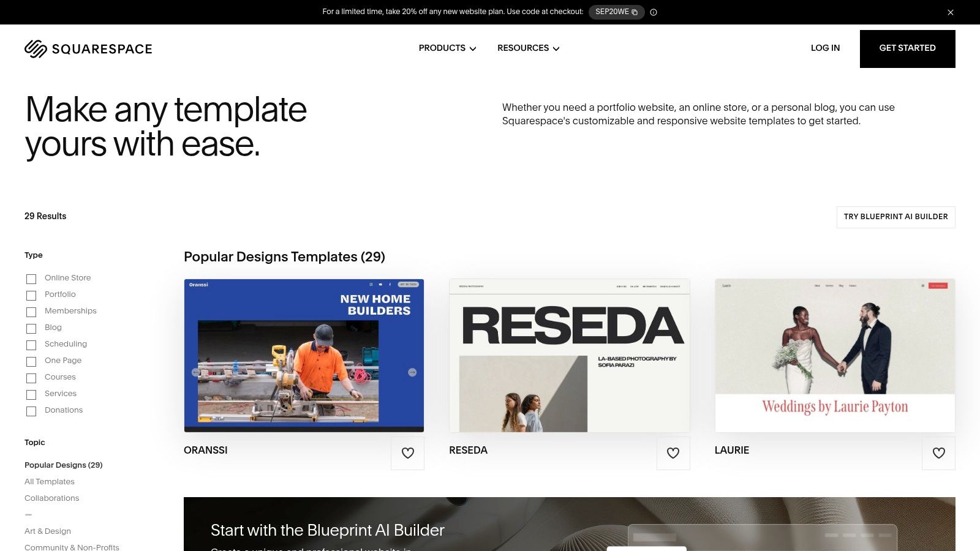
Task: Favorite the Laurie template
Action: point(938,453)
